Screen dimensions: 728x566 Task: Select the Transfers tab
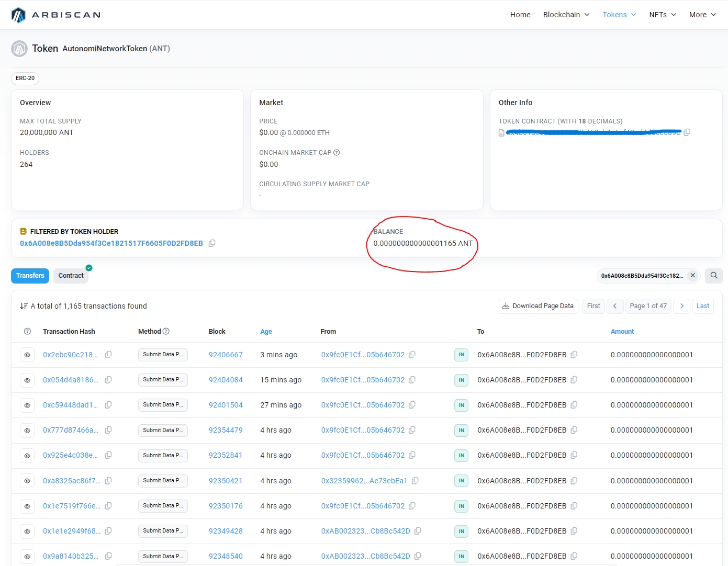[30, 276]
